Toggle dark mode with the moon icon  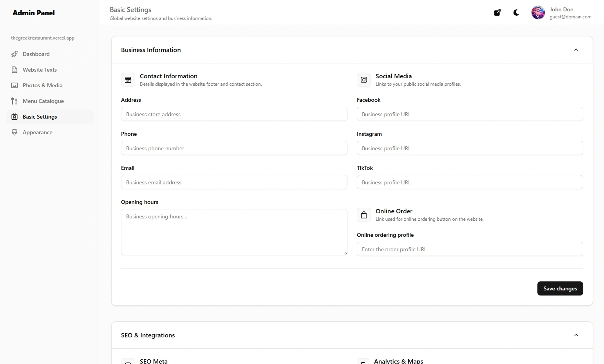(x=516, y=13)
